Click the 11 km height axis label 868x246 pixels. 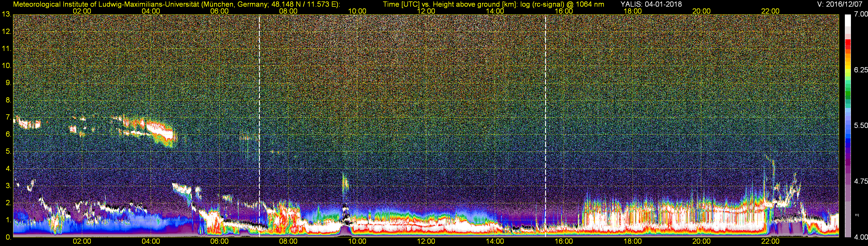6,49
